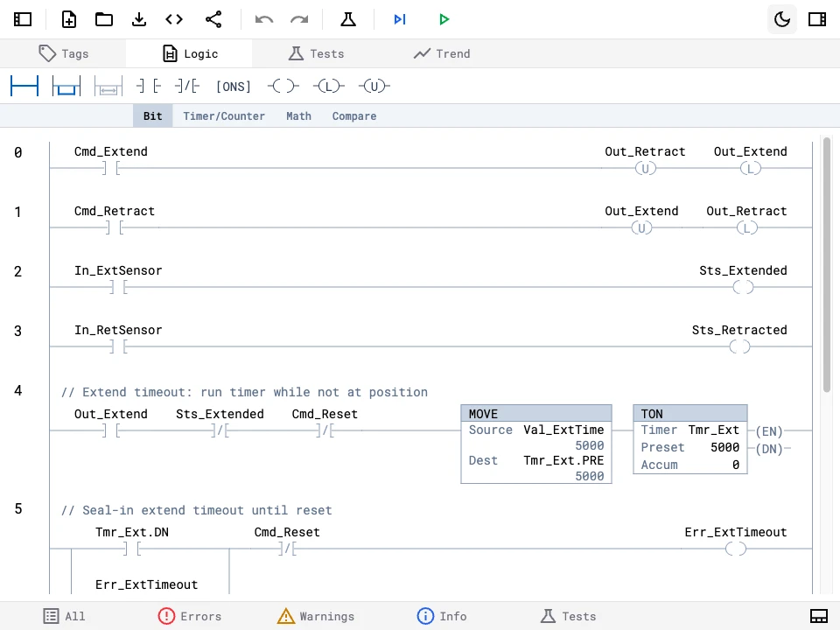Viewport: 840px width, 630px height.
Task: Share the current project
Action: click(213, 19)
